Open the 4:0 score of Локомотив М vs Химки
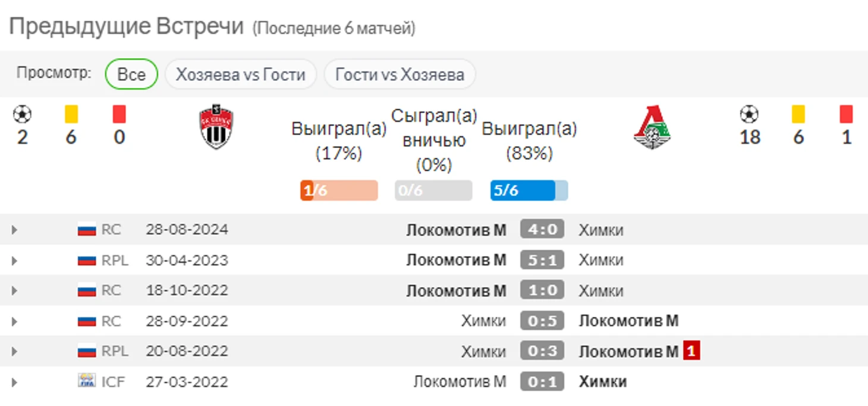 click(542, 229)
